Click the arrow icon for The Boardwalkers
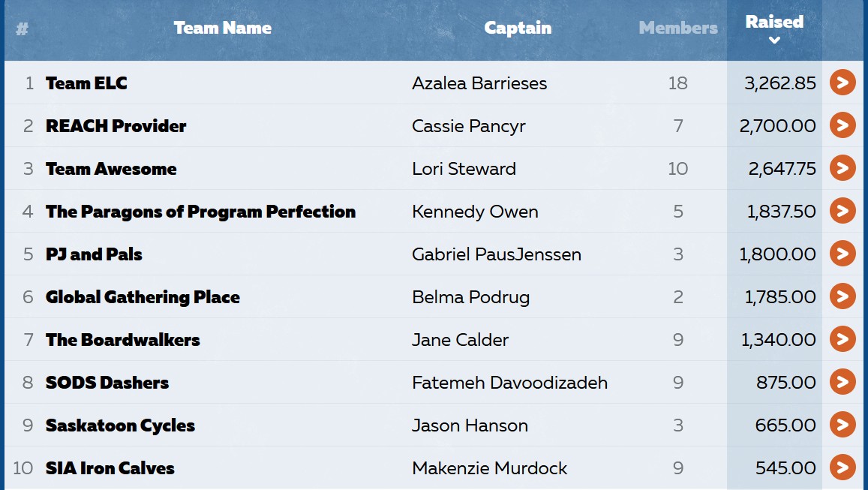The image size is (868, 490). pyautogui.click(x=842, y=339)
